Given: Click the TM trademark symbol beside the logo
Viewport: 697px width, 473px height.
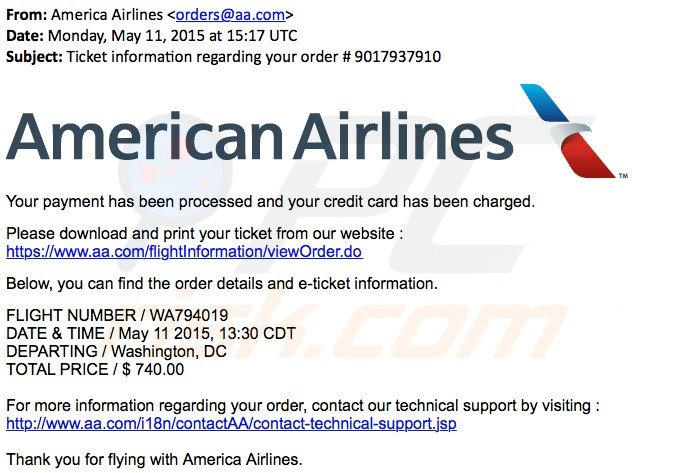Looking at the screenshot, I should [x=623, y=176].
